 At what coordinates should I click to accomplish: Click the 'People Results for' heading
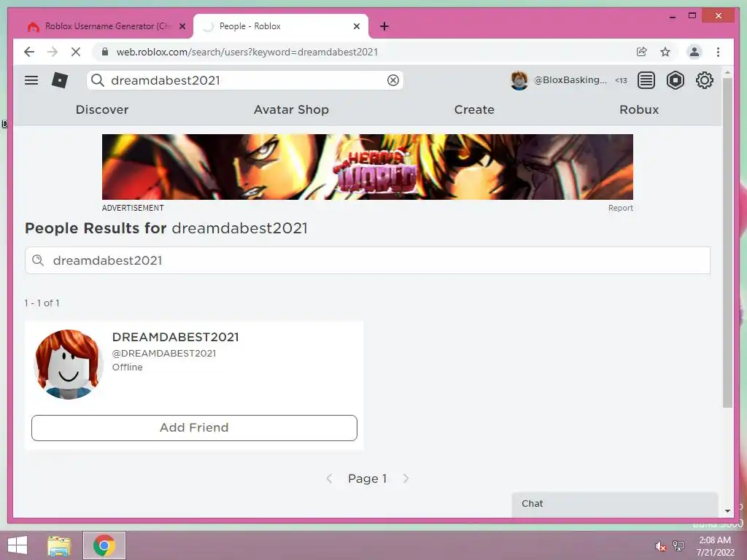[x=96, y=228]
